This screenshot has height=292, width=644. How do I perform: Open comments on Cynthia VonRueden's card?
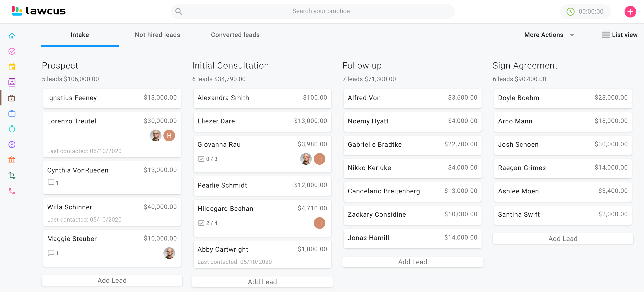pos(51,183)
